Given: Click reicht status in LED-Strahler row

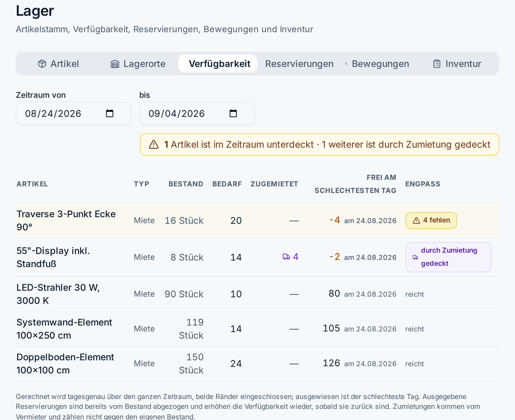Looking at the screenshot, I should point(414,294).
